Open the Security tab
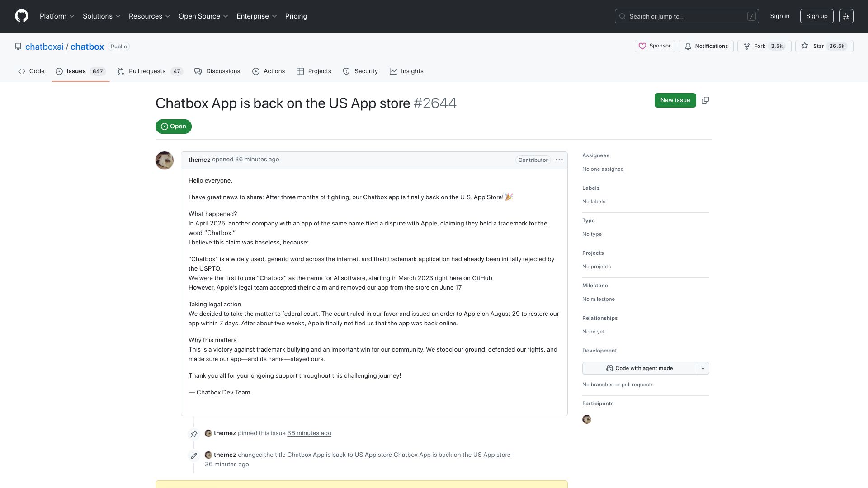Screen dimensions: 868x488 tap(360, 71)
